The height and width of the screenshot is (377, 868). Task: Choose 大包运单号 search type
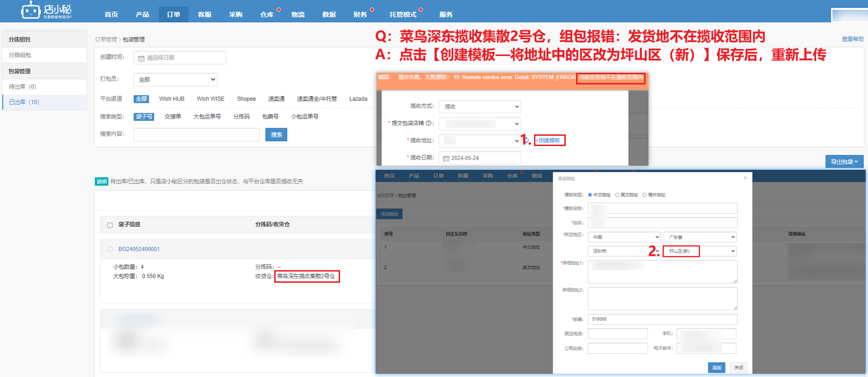tap(207, 117)
